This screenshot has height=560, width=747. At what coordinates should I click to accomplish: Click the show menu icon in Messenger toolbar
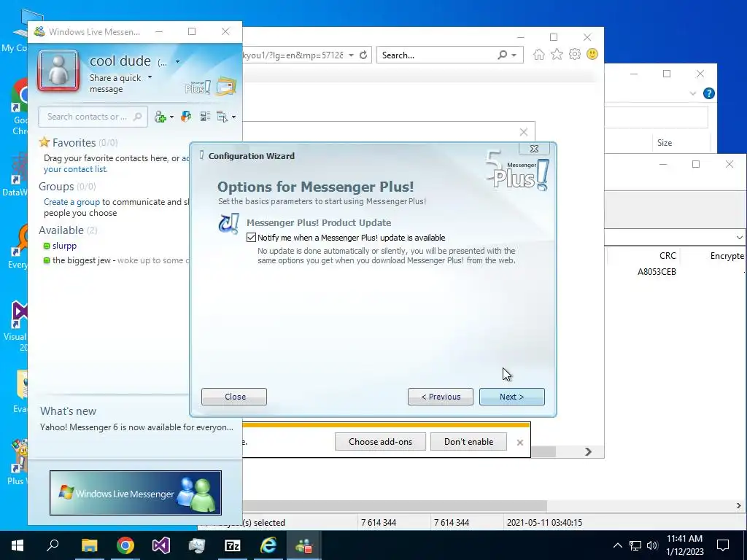point(222,117)
